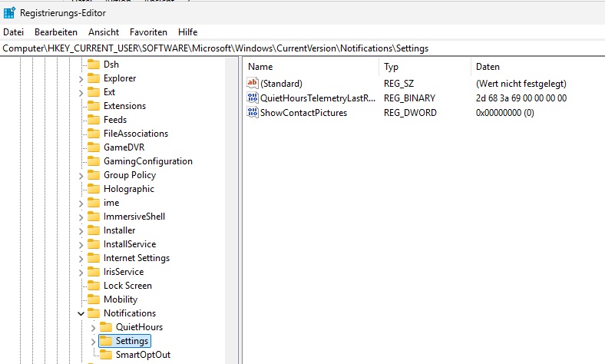The height and width of the screenshot is (364, 605).
Task: Click the Ext folder icon
Action: pyautogui.click(x=94, y=92)
